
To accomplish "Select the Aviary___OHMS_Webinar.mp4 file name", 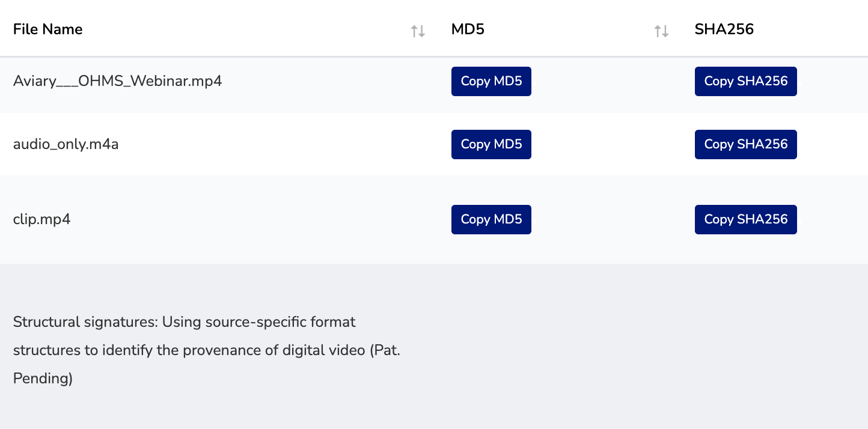I will coord(118,81).
